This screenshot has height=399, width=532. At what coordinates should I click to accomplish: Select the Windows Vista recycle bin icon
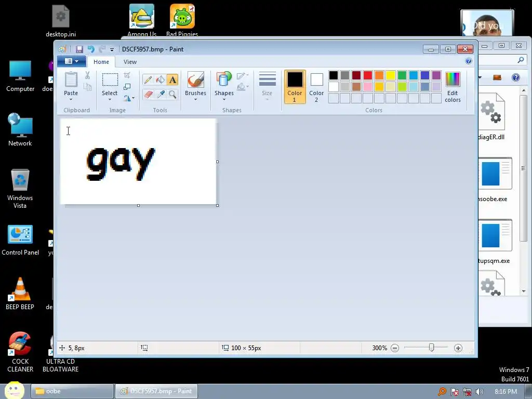click(x=20, y=189)
